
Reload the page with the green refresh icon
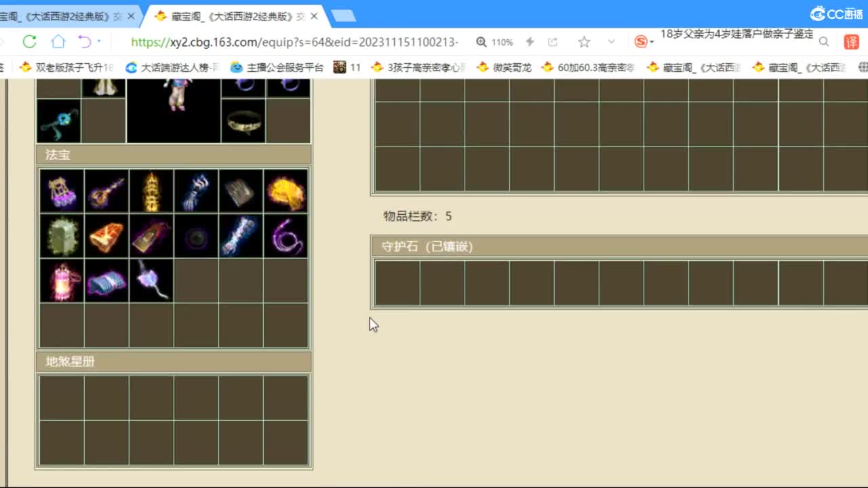[x=29, y=42]
